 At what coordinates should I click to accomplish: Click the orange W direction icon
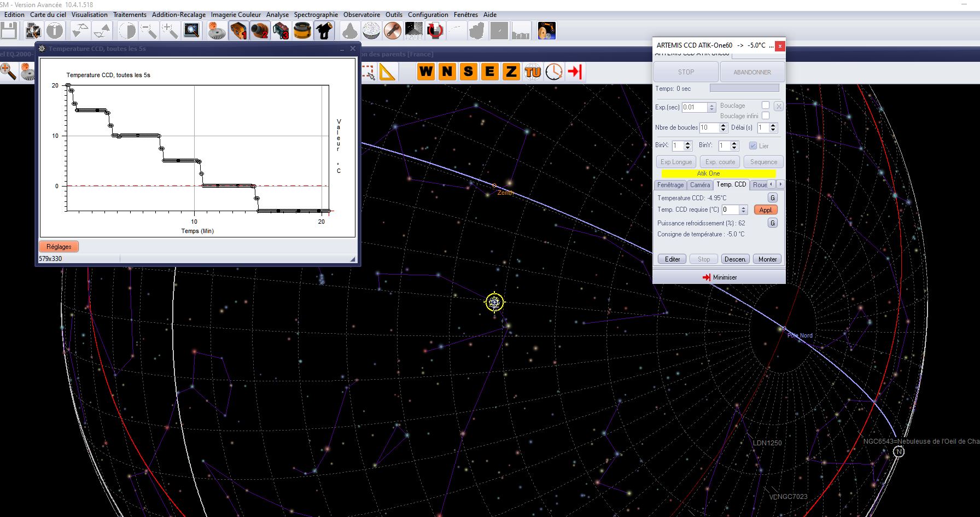pyautogui.click(x=426, y=72)
